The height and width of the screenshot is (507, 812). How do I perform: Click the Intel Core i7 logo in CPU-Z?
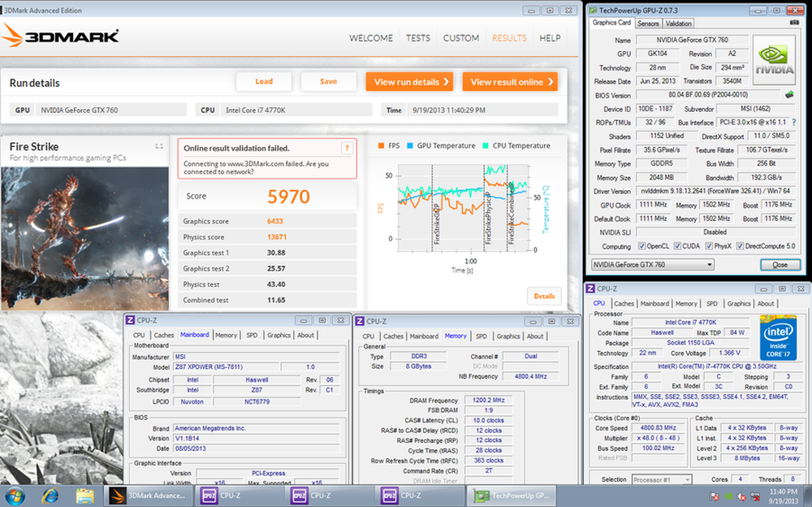[778, 337]
